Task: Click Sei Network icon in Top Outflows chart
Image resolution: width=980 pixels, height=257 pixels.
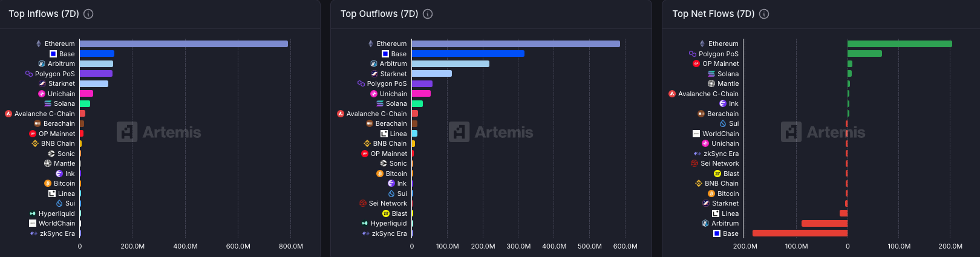Action: click(x=363, y=203)
